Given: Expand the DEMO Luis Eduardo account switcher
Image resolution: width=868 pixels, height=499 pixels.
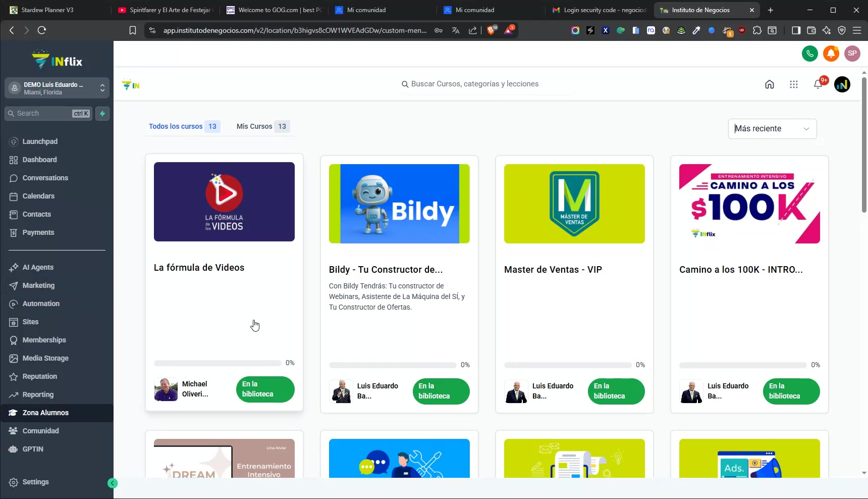Looking at the screenshot, I should 57,88.
